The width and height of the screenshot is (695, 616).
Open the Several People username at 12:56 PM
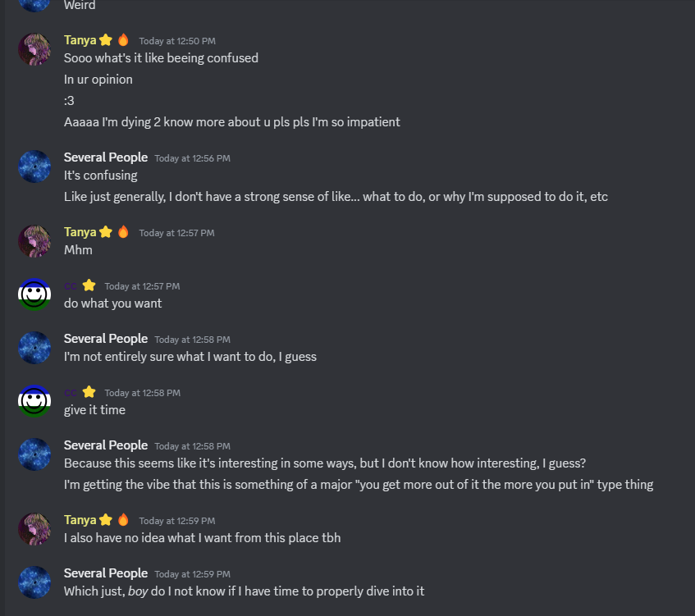106,157
